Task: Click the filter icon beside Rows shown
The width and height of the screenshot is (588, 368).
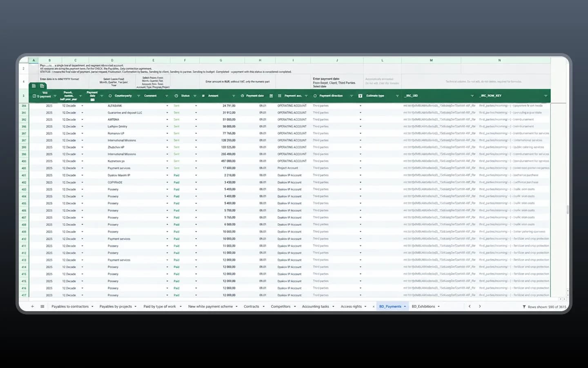Action: tap(524, 307)
